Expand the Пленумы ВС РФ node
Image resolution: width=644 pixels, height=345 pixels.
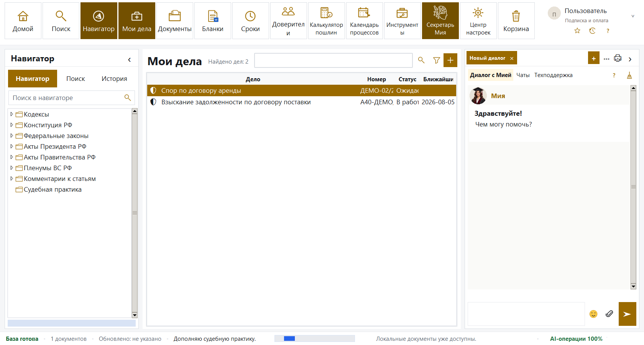pyautogui.click(x=11, y=168)
